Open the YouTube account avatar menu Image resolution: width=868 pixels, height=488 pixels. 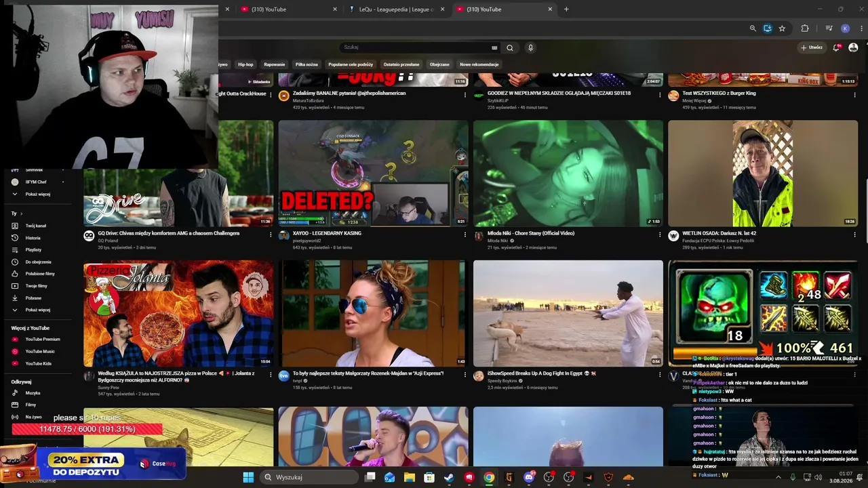pos(853,47)
